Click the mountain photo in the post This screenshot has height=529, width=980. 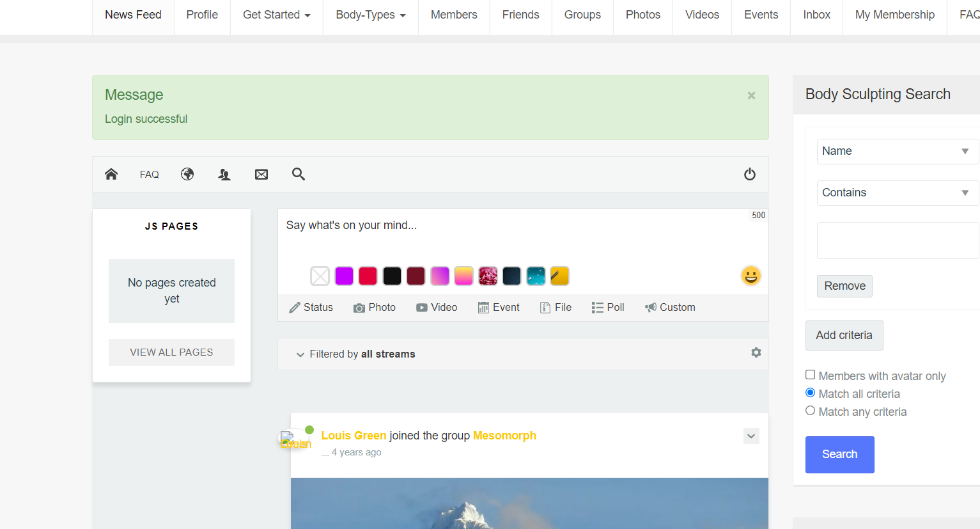[x=529, y=503]
